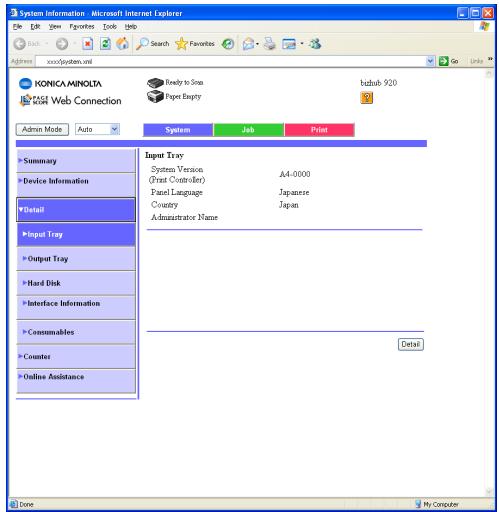Open the Back history dropdown arrow

tap(46, 44)
